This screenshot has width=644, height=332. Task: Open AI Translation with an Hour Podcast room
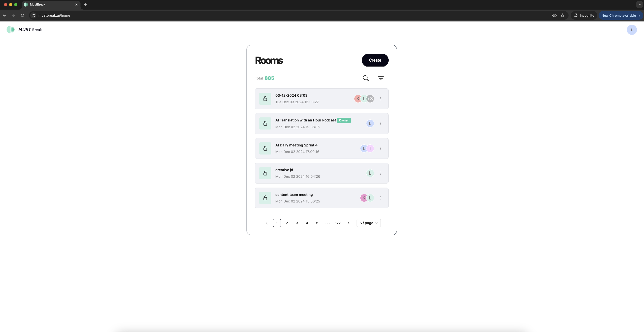coord(305,120)
